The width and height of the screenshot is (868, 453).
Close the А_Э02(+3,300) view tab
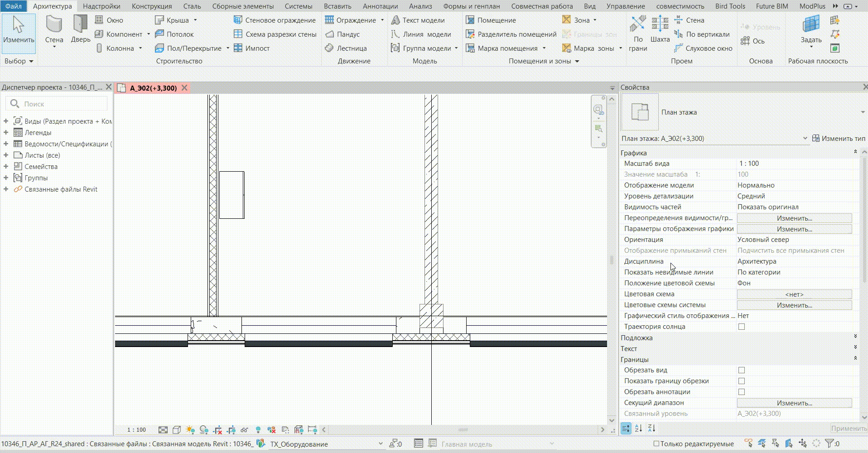point(184,88)
